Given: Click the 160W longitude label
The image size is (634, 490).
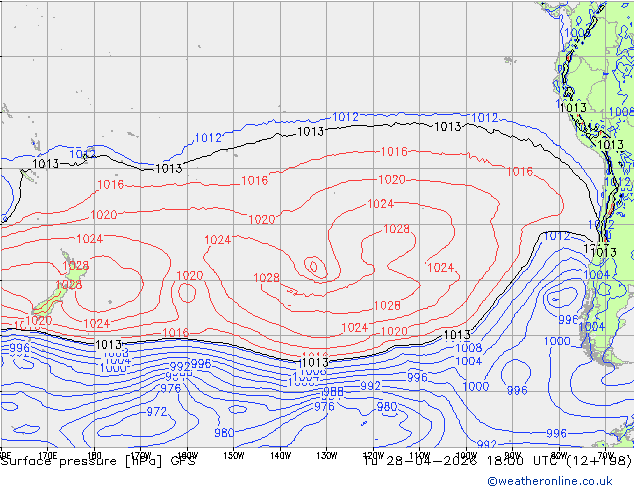Looking at the screenshot, I should [188, 455].
